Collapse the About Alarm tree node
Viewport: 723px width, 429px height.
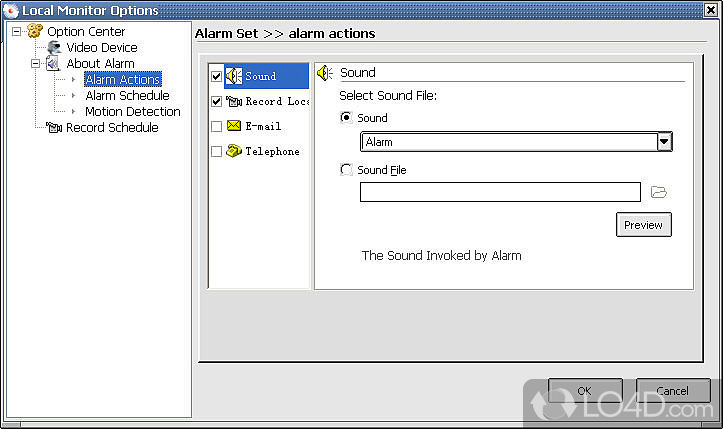[x=36, y=63]
